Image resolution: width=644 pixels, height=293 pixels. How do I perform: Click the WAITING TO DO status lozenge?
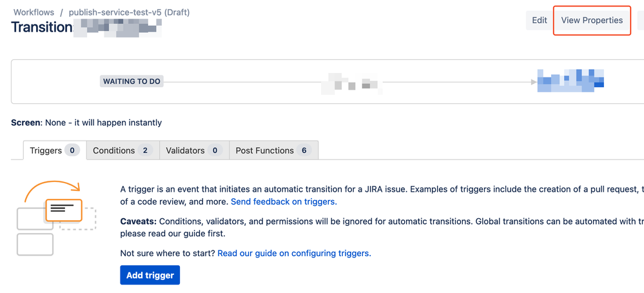click(132, 81)
